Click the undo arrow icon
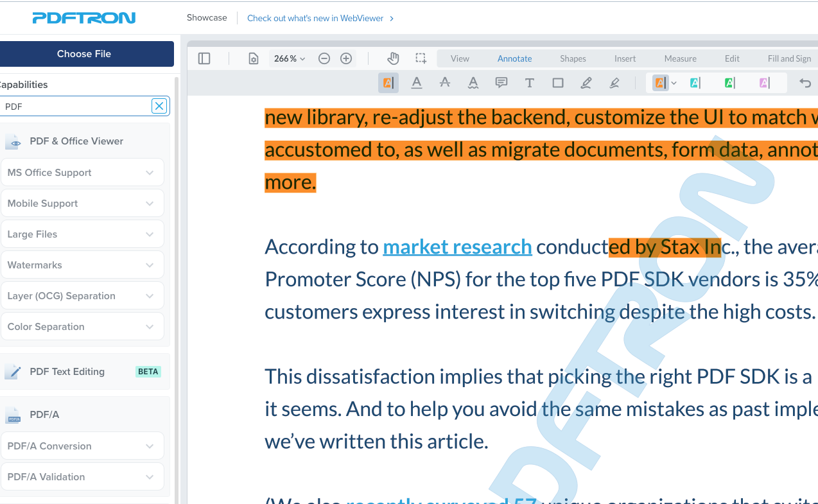This screenshot has width=818, height=504. click(x=805, y=83)
